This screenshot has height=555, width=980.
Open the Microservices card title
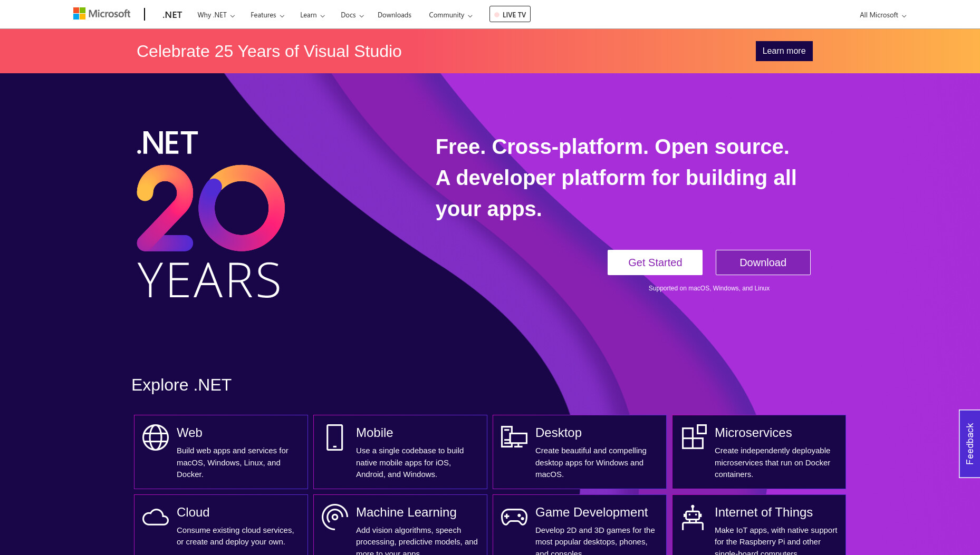753,433
